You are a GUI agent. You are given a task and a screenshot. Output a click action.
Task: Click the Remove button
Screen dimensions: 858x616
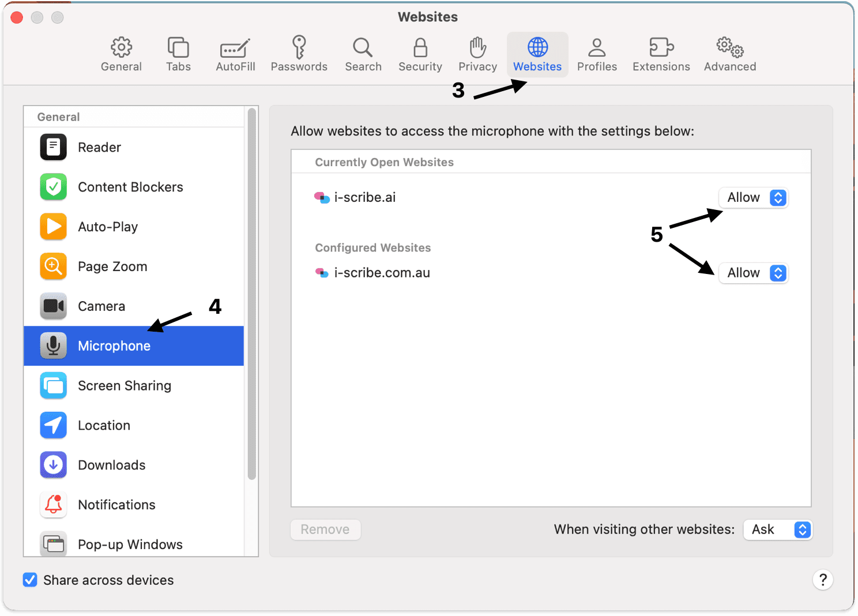(325, 529)
